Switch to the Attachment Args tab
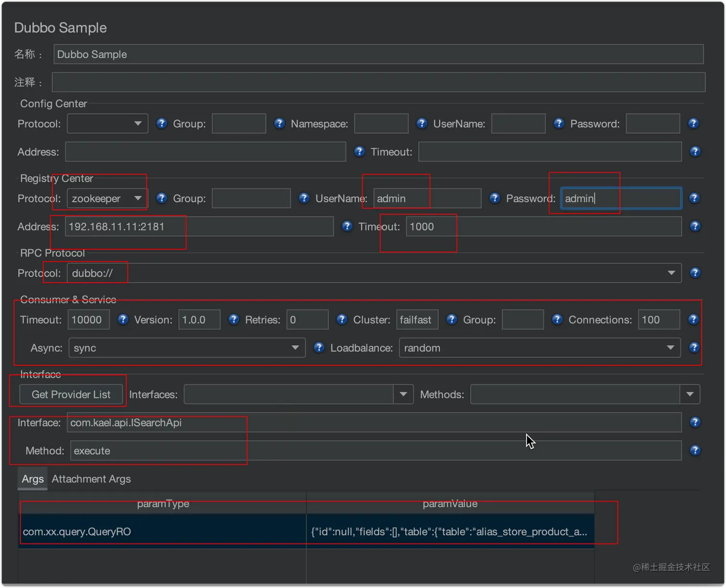 (x=91, y=479)
